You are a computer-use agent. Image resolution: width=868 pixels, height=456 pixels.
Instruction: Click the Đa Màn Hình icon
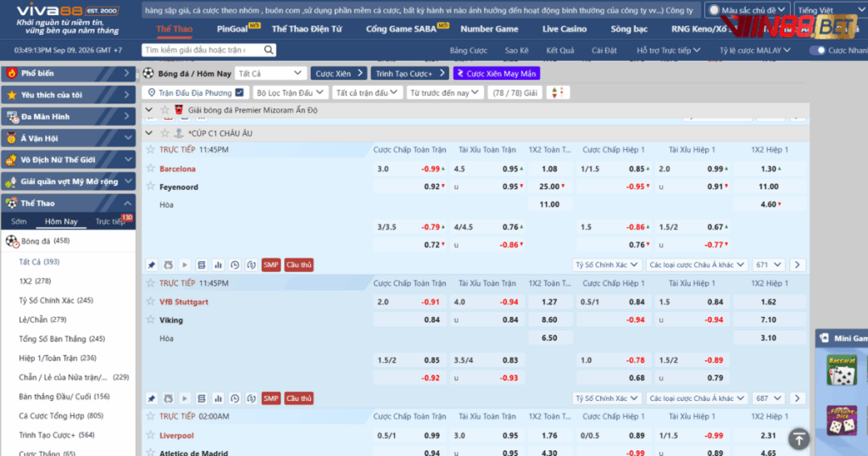[12, 117]
